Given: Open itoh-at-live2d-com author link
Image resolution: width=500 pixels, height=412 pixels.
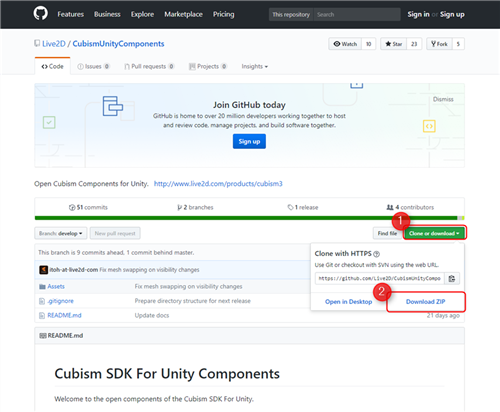Looking at the screenshot, I should click(x=74, y=270).
